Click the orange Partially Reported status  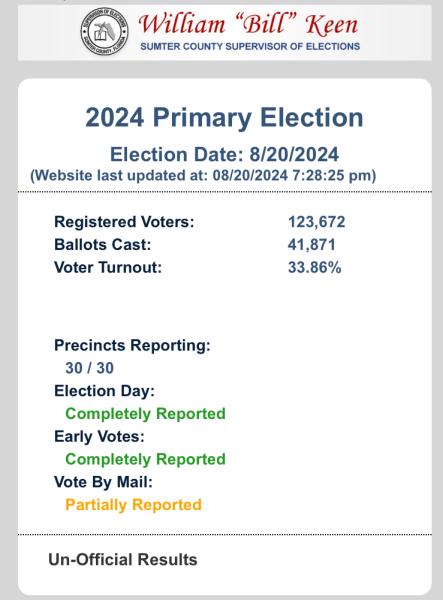pos(133,505)
